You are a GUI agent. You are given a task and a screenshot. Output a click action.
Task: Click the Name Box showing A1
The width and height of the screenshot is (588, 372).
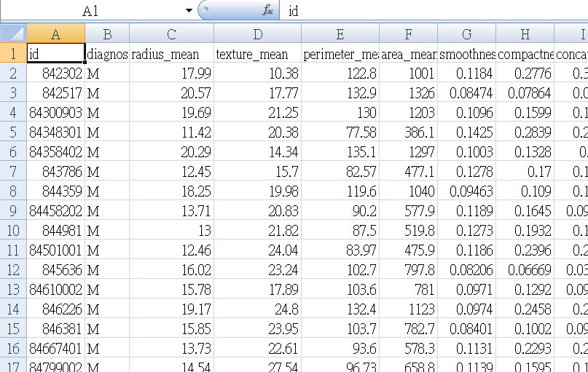click(x=90, y=11)
